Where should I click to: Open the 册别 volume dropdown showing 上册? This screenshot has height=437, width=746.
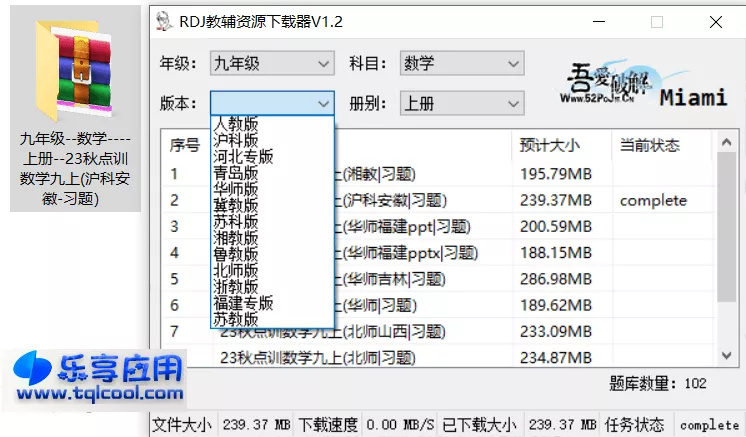point(462,103)
